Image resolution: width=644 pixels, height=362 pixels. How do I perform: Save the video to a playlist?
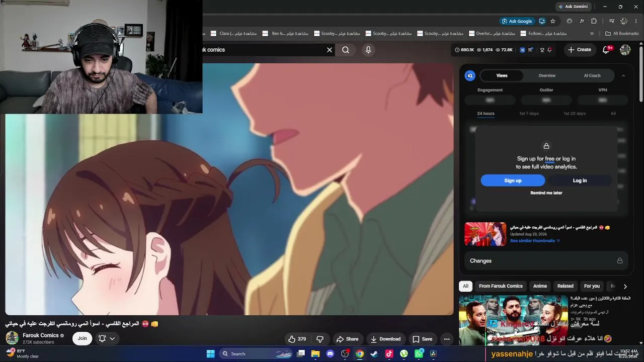(x=422, y=339)
